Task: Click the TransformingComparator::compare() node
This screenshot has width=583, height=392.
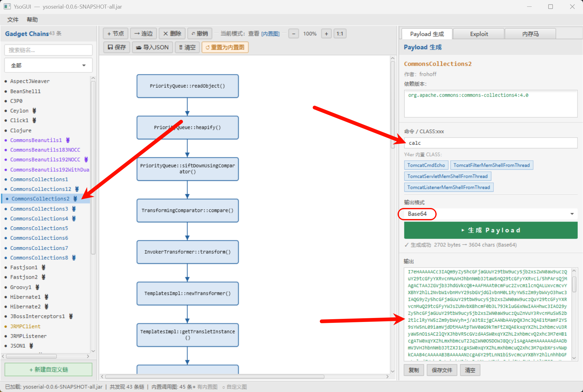Action: point(188,210)
